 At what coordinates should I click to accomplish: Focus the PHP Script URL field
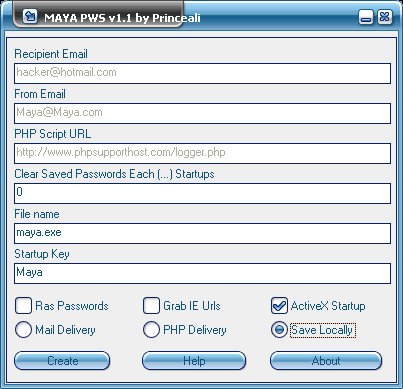click(x=202, y=153)
